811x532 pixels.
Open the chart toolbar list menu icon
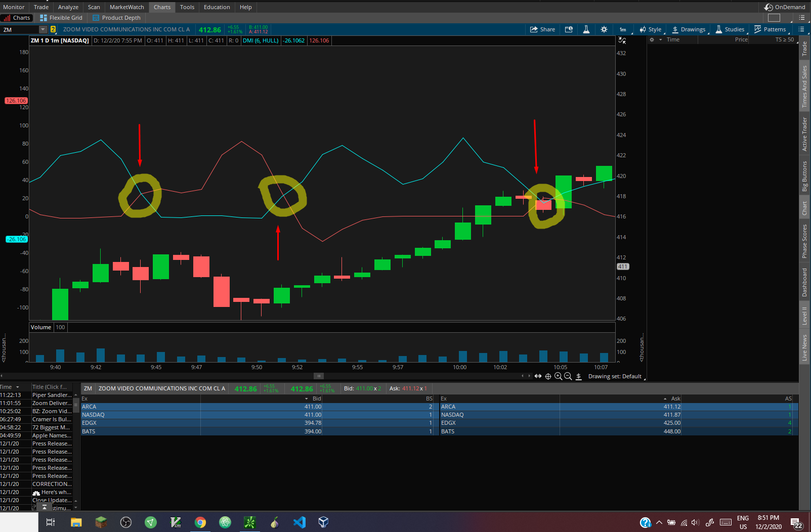(x=801, y=29)
